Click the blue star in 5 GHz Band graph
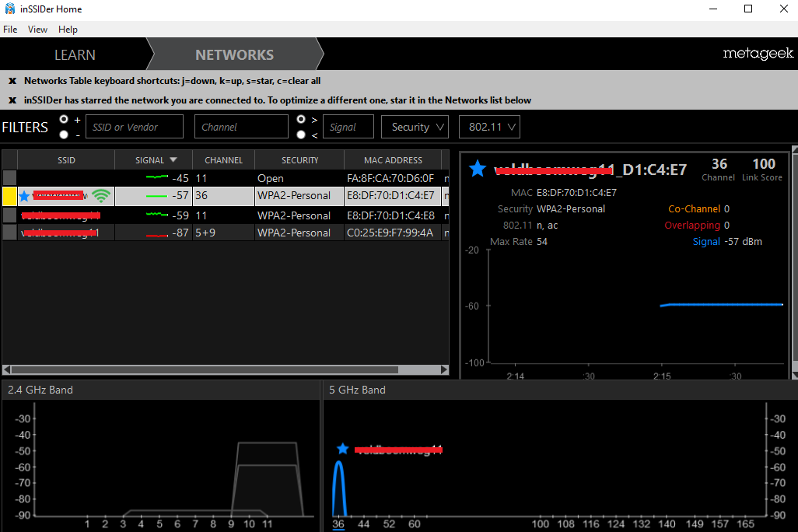This screenshot has height=532, width=798. point(342,449)
